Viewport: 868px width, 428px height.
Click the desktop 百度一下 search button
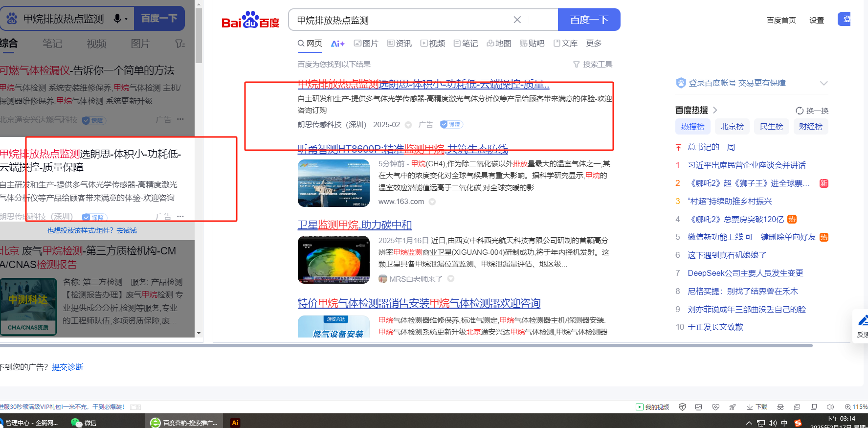point(589,20)
